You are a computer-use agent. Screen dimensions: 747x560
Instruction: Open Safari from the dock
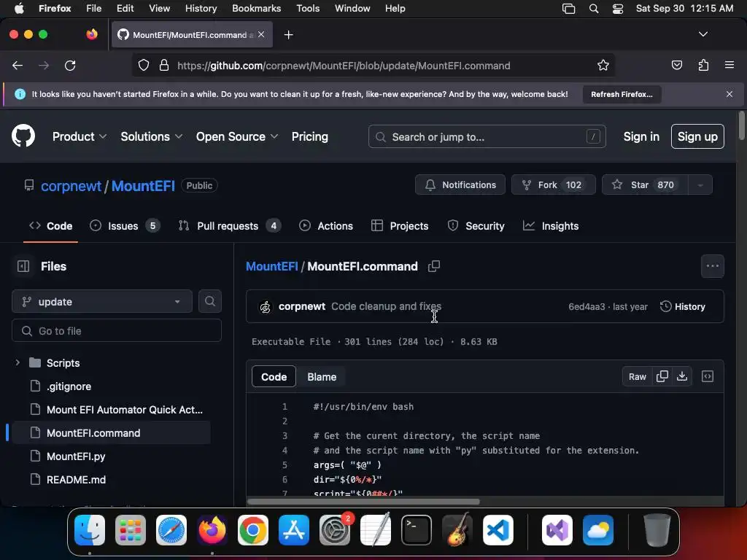click(x=171, y=530)
